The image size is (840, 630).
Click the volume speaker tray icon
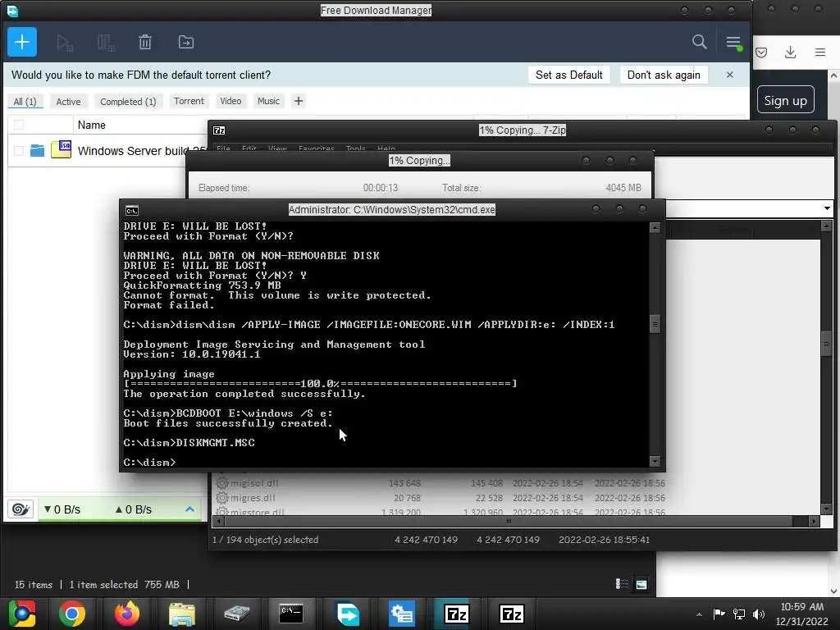pos(758,614)
